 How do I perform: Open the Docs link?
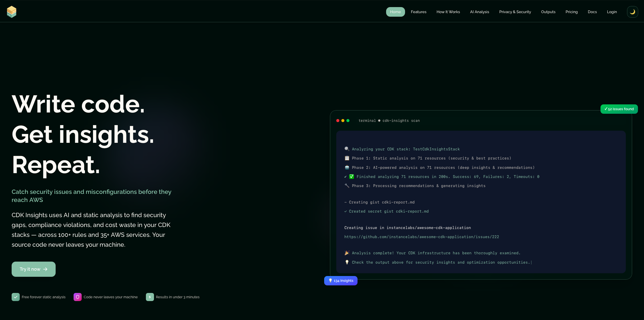pyautogui.click(x=592, y=12)
